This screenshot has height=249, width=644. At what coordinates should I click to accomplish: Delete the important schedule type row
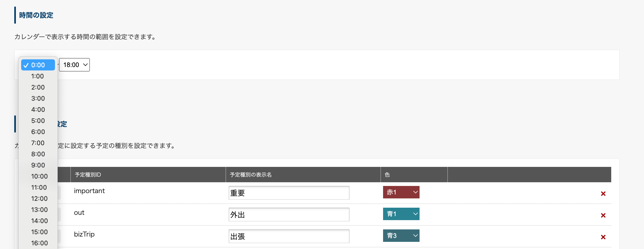tap(603, 194)
